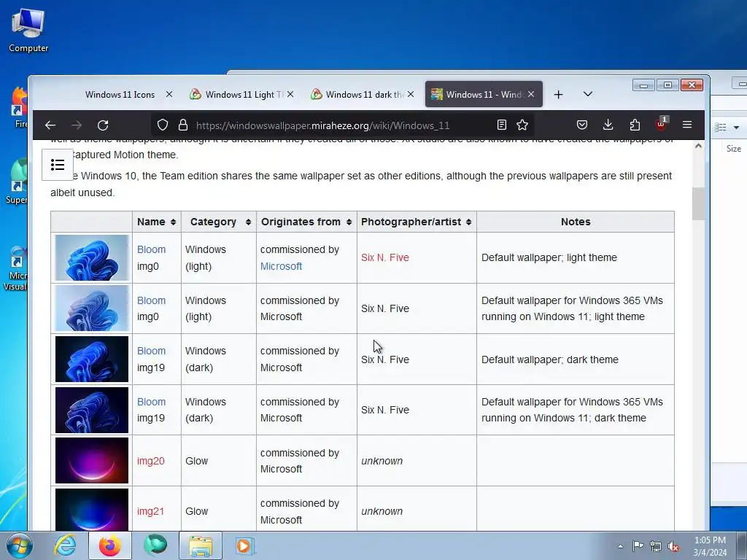Close the Windows 11 Icons tab
The height and width of the screenshot is (560, 747).
[169, 94]
